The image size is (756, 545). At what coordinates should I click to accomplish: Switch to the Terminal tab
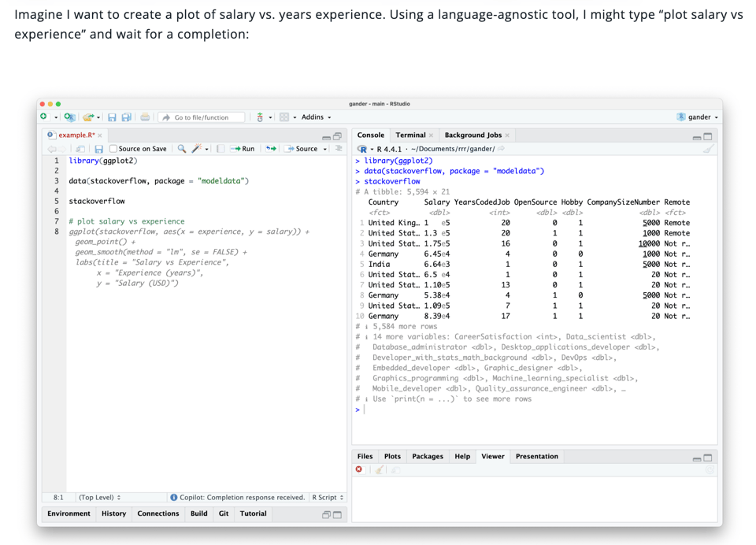411,135
